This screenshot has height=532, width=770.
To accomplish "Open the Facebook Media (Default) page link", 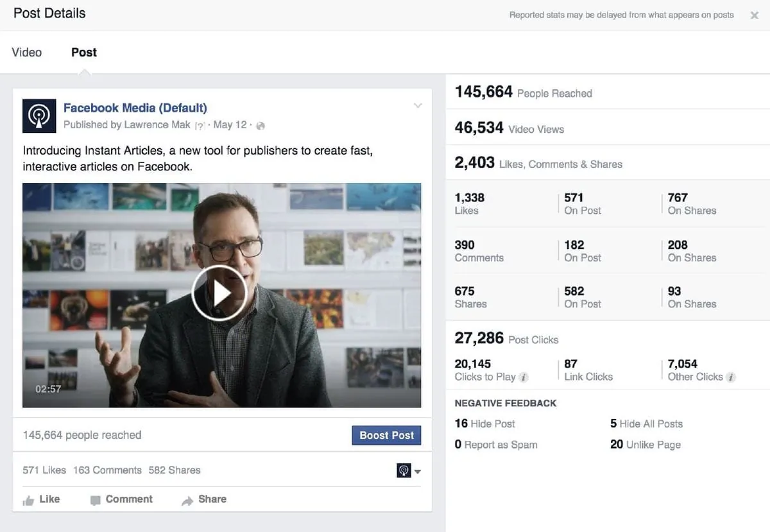I will point(135,107).
